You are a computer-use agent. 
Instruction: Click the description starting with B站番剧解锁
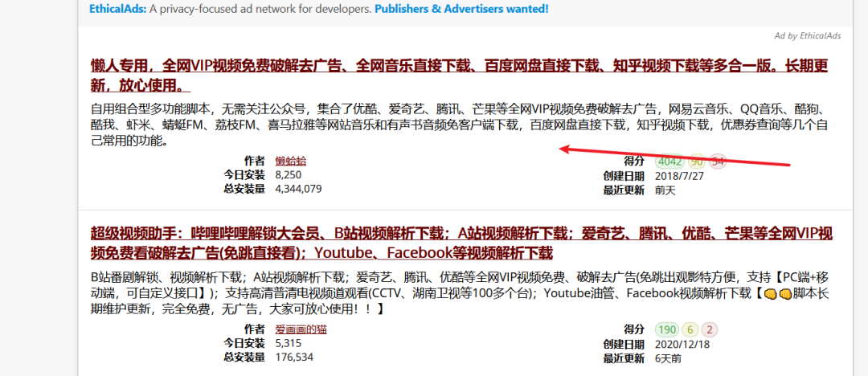tap(460, 292)
